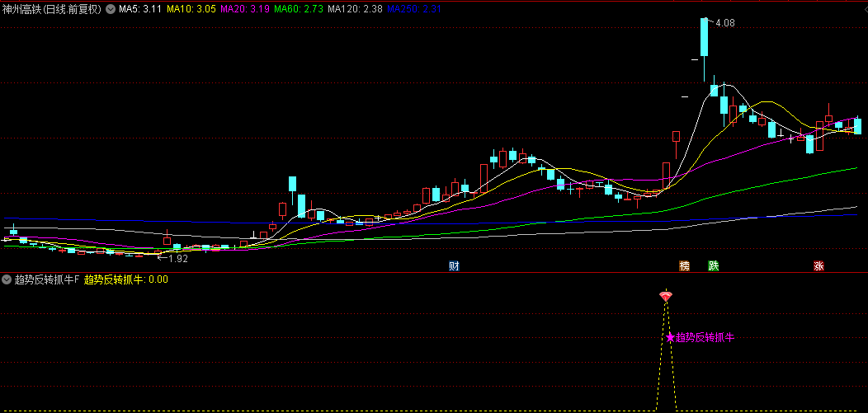
Task: Click the MA250: 2.31 label
Action: tap(414, 9)
